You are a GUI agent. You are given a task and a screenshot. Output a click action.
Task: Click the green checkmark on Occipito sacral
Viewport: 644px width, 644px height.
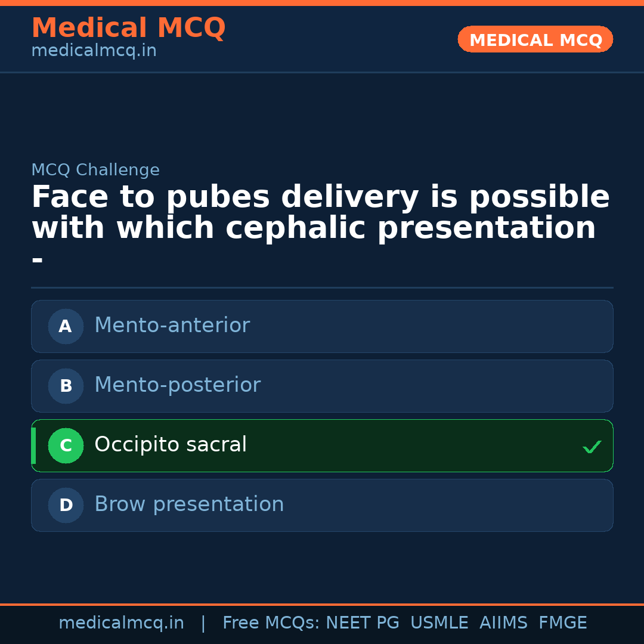[x=592, y=446]
